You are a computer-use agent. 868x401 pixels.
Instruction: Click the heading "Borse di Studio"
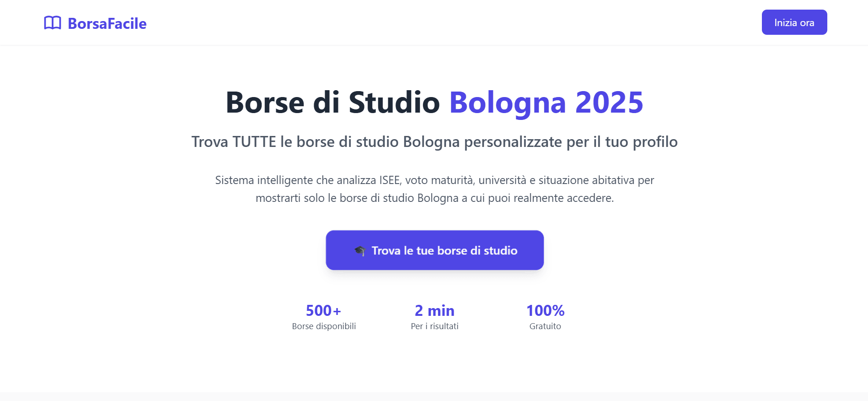point(333,102)
